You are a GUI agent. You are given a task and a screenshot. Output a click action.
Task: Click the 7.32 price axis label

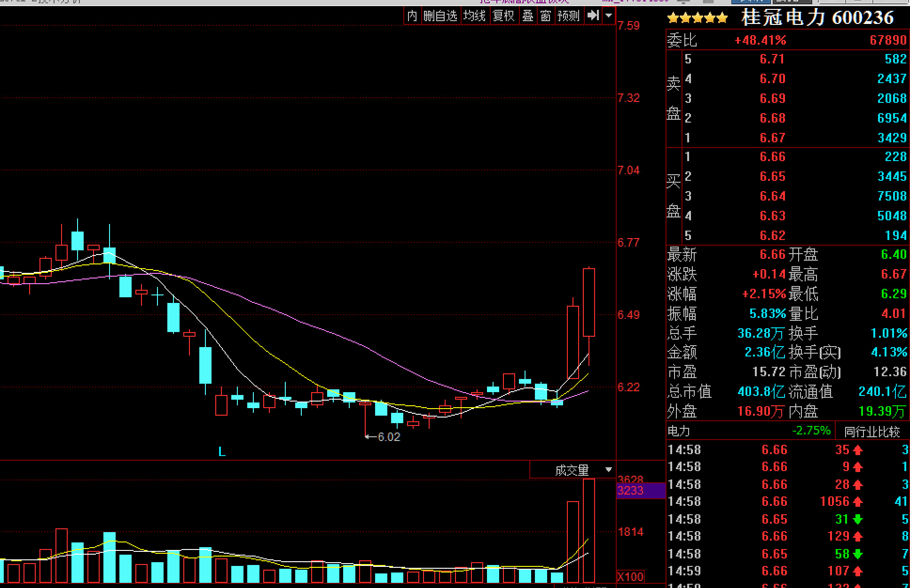click(x=628, y=98)
